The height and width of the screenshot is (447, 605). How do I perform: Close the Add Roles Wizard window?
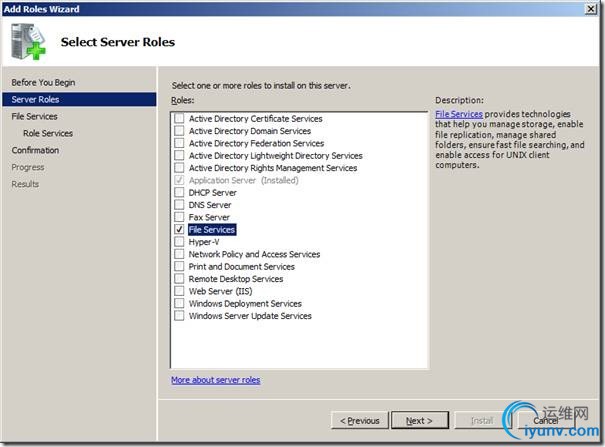tap(591, 9)
